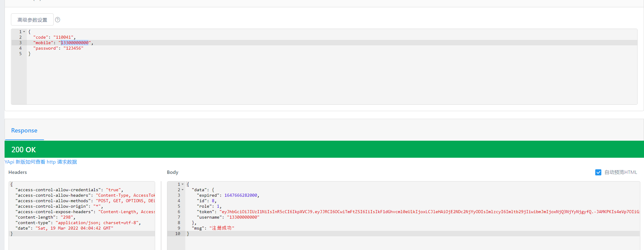Switch to the Response tab

tap(24, 130)
